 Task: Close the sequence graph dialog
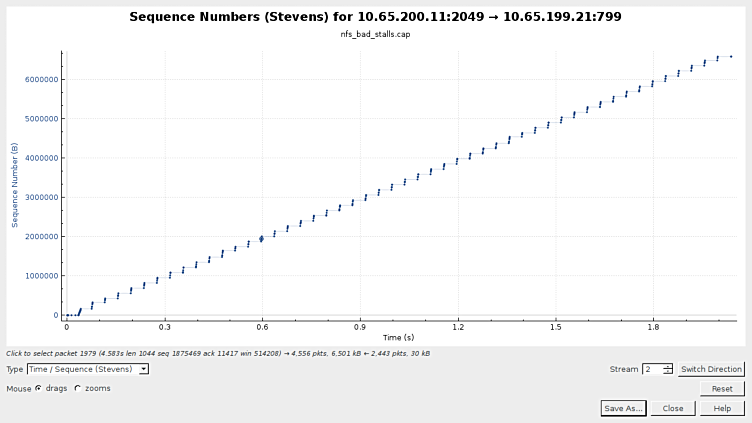(672, 408)
